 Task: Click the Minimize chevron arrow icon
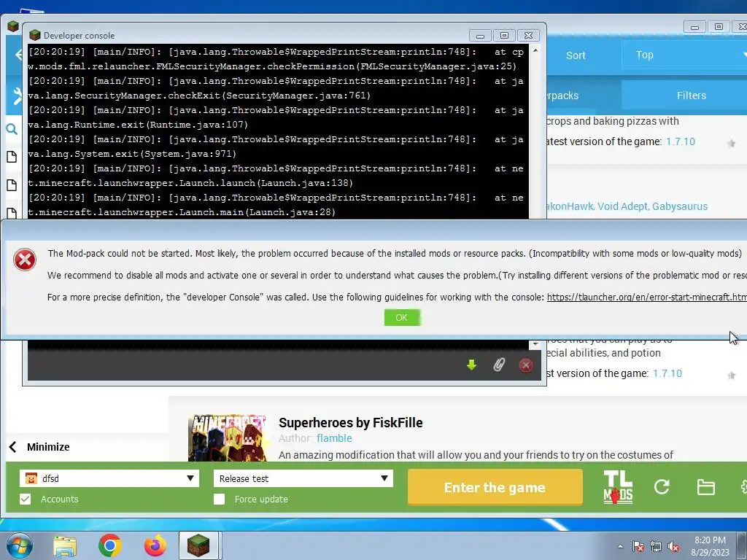(x=13, y=447)
